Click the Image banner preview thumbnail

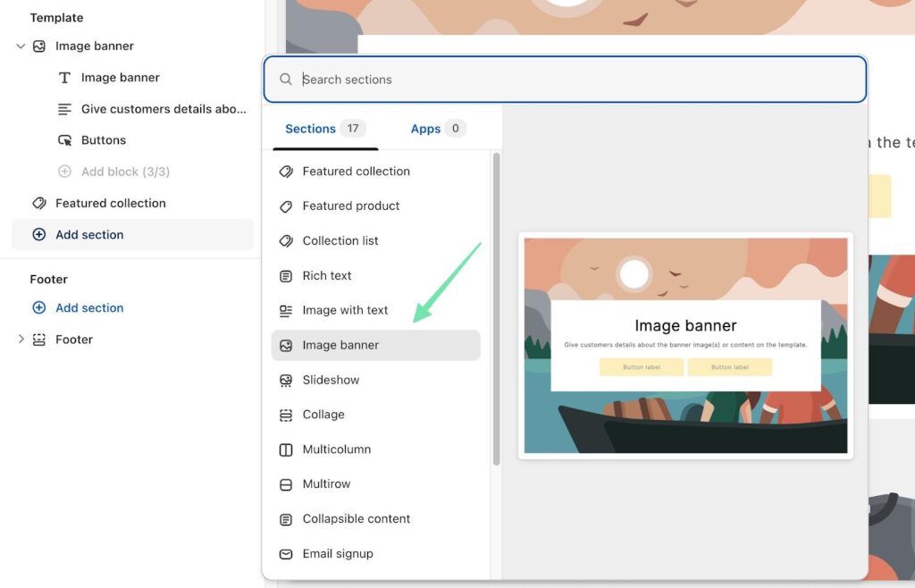coord(685,346)
